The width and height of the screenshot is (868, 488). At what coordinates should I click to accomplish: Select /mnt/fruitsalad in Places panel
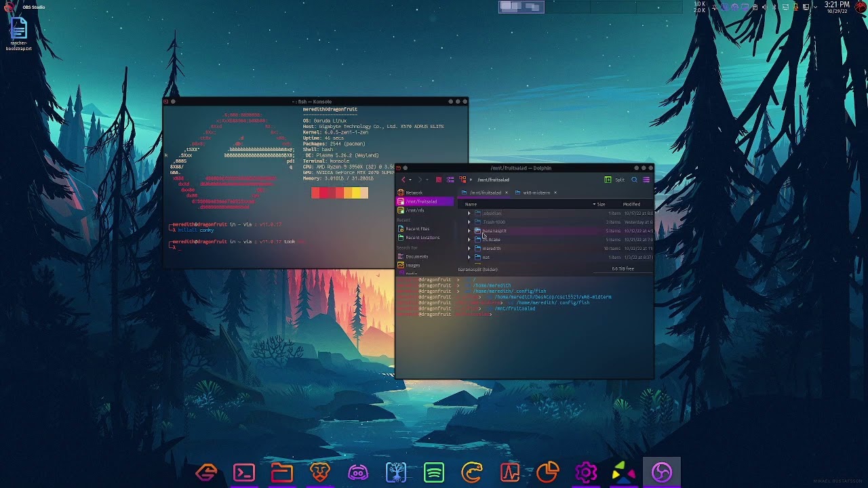point(425,201)
